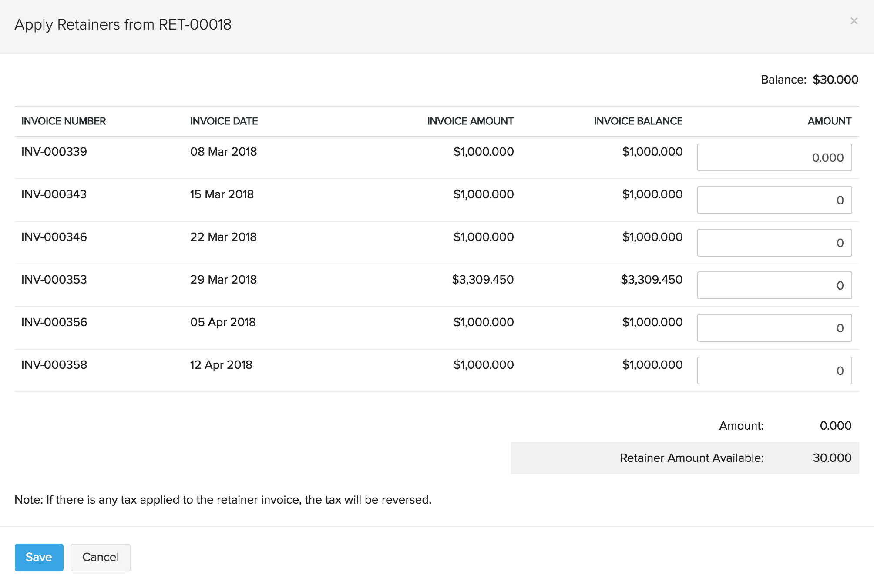The image size is (874, 588).
Task: Click the Retainer Amount Available value
Action: pos(832,458)
